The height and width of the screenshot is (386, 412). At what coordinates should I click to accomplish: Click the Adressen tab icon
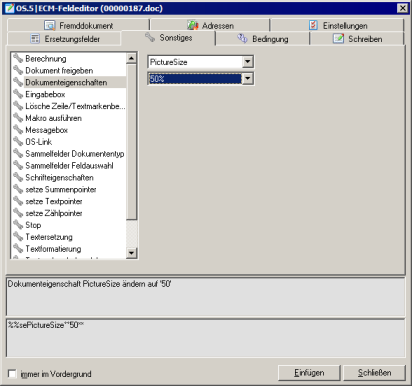193,25
